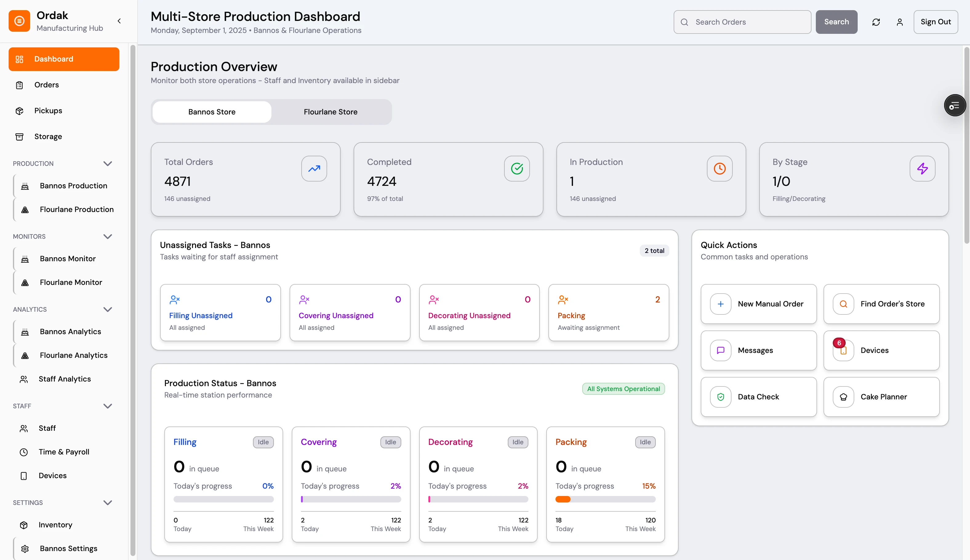Click the All Systems Operational badge
This screenshot has width=970, height=560.
(623, 389)
